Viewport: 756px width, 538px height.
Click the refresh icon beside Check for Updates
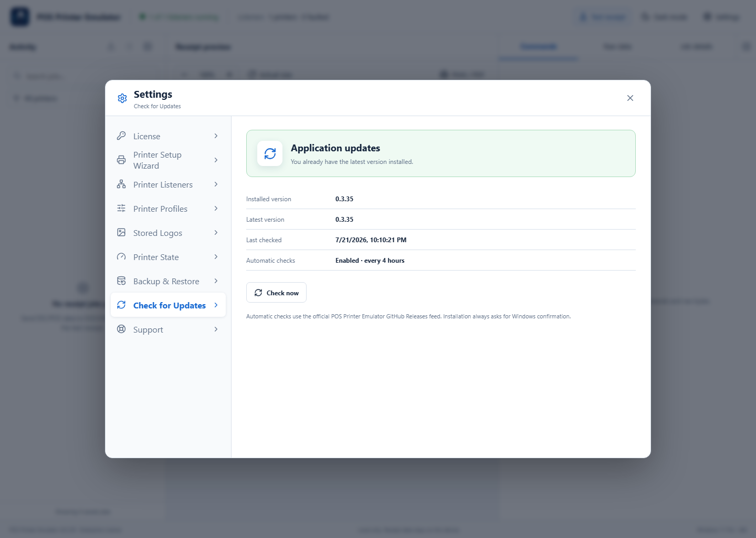click(121, 305)
